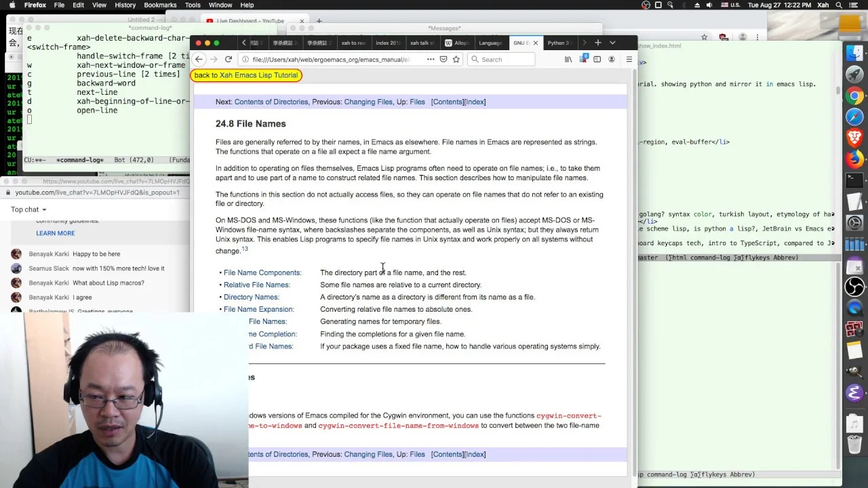Open U.S. input source menu
Image resolution: width=868 pixels, height=488 pixels.
730,5
